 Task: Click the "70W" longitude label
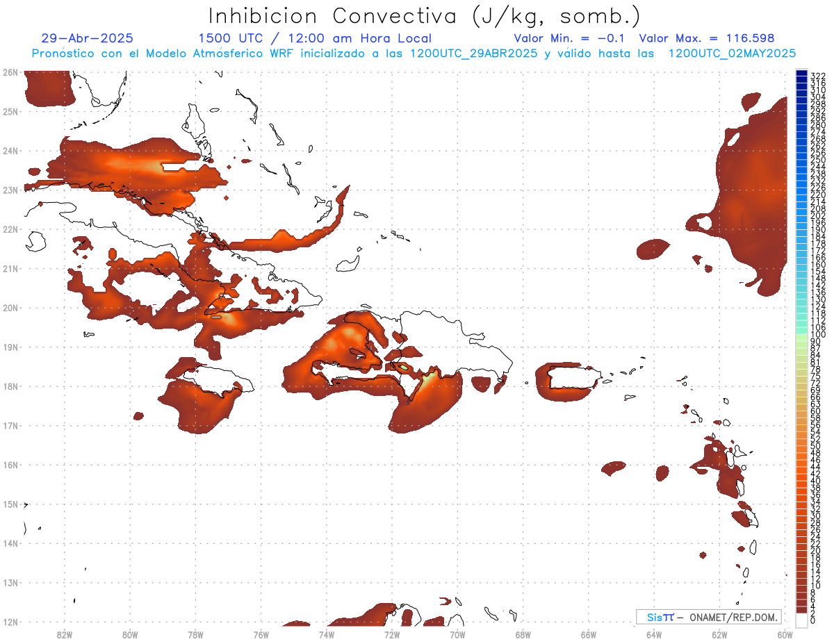[x=457, y=634]
